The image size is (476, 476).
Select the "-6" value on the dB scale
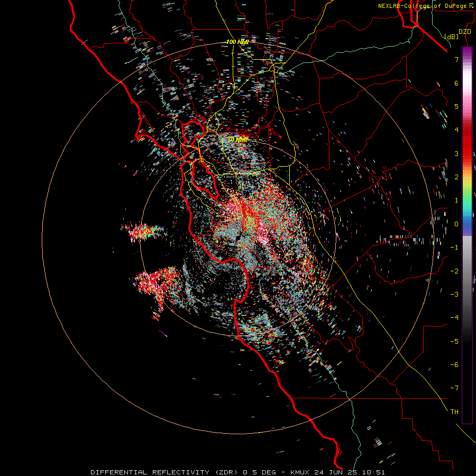point(454,365)
